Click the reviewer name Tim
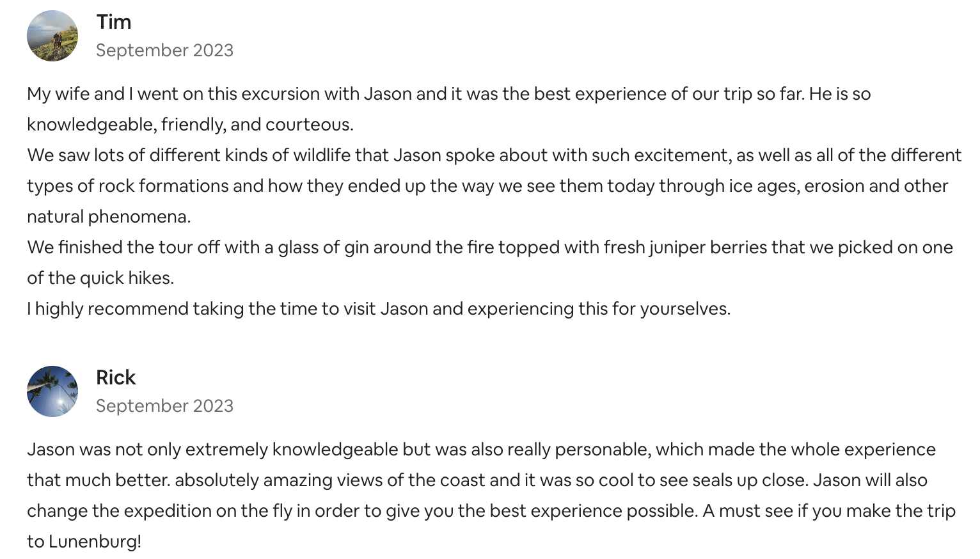Screen dimensions: 980x559 114,22
